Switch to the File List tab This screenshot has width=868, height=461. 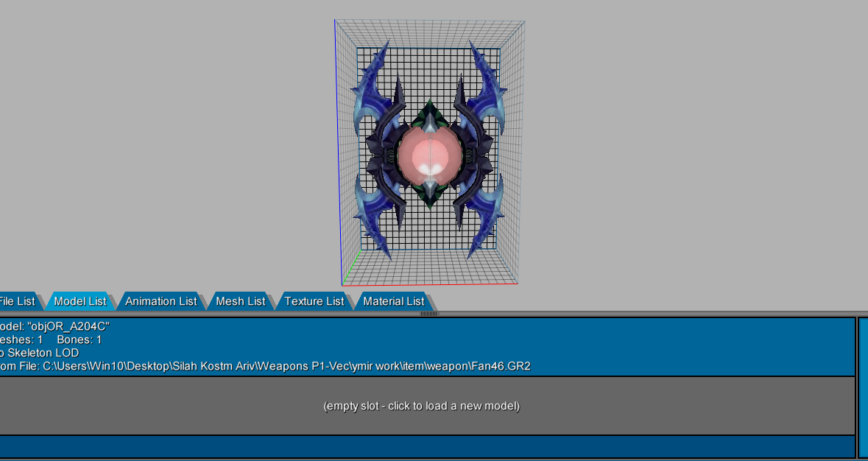18,302
